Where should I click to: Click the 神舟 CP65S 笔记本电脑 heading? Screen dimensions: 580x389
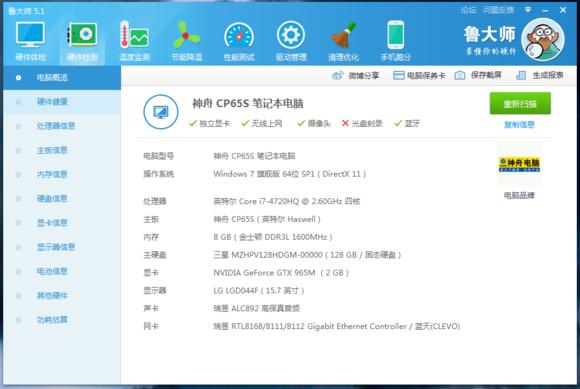click(x=247, y=104)
